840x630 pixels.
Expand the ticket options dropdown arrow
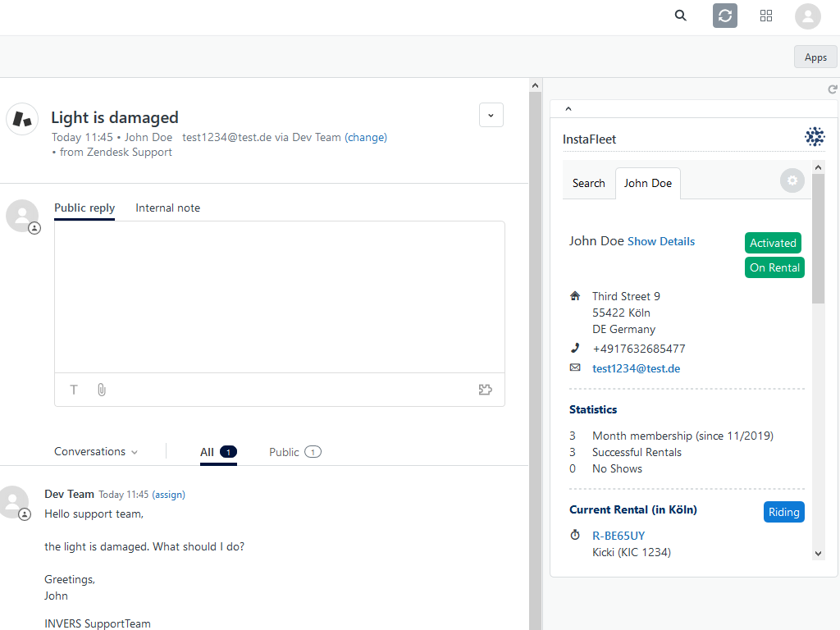[491, 116]
